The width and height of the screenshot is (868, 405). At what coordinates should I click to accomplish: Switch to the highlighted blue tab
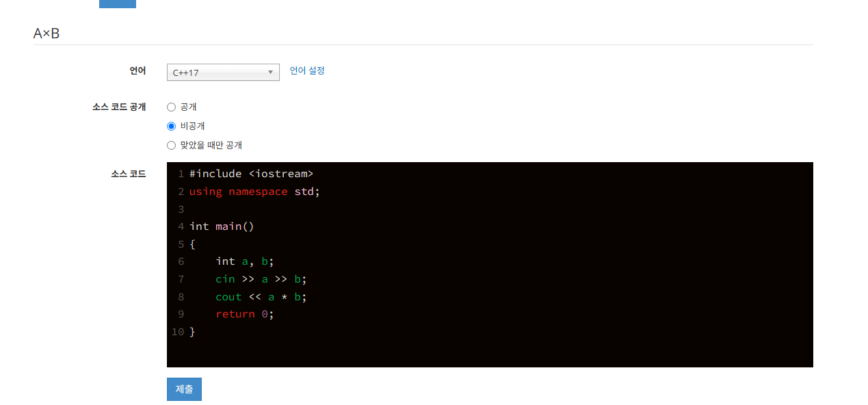click(117, 2)
